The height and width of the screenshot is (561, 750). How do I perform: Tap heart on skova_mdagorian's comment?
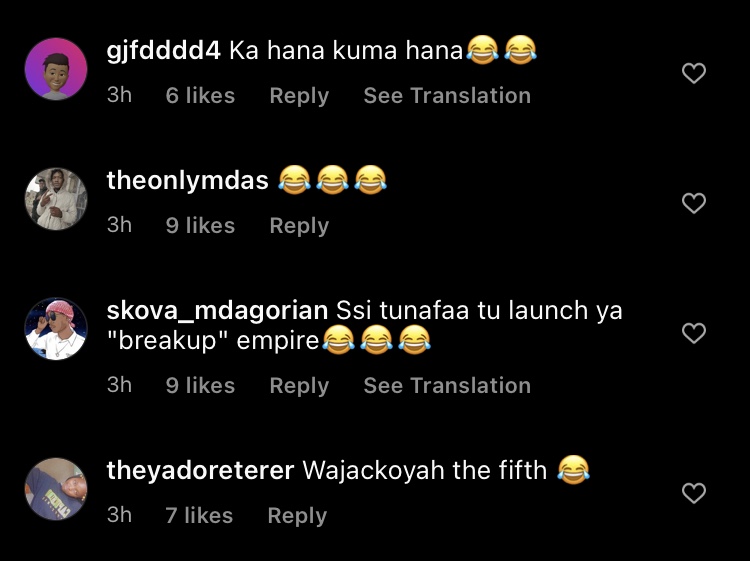694,333
